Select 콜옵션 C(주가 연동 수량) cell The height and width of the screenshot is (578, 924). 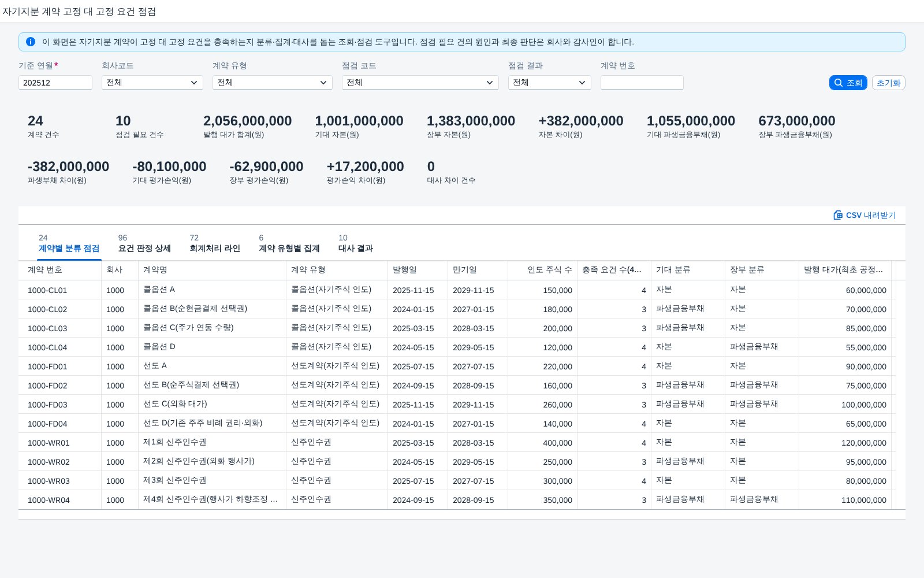click(213, 328)
